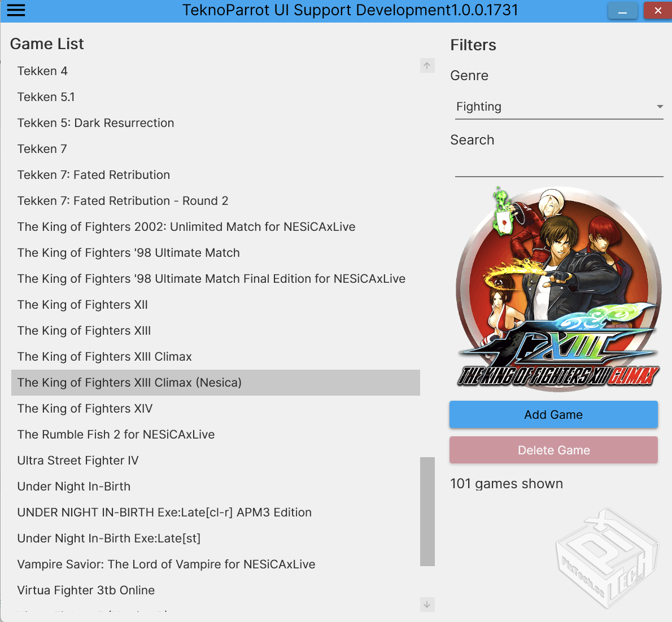Select Ultra Street Fighter IV entry
This screenshot has width=672, height=622.
[78, 461]
